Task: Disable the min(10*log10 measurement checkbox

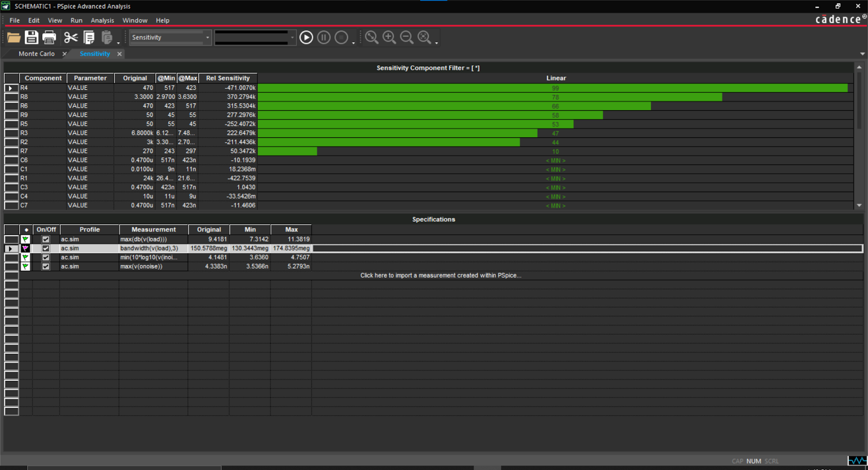Action: [x=46, y=257]
